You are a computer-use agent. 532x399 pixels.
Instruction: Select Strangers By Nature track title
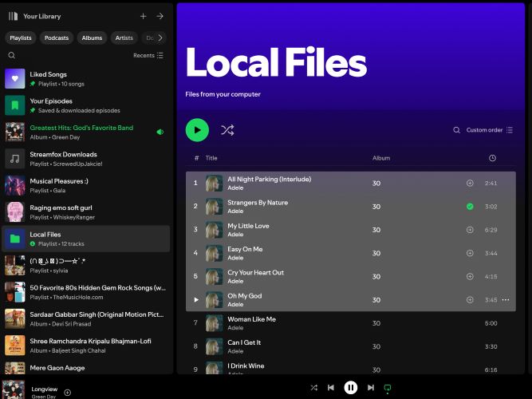coord(258,203)
